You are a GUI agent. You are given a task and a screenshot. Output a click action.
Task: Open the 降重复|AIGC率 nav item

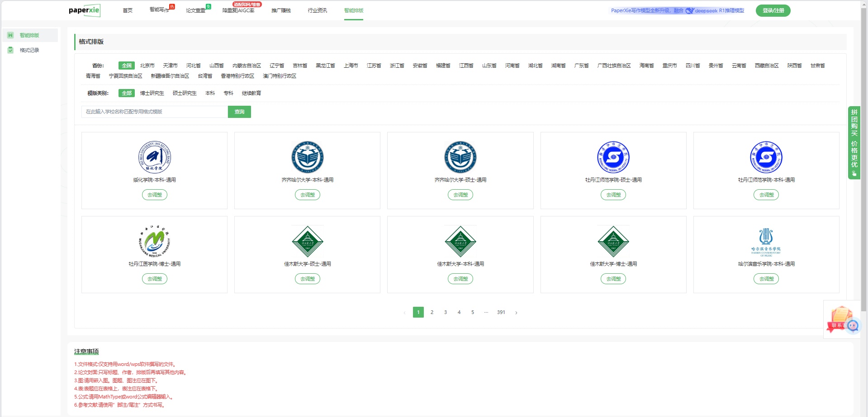point(238,10)
